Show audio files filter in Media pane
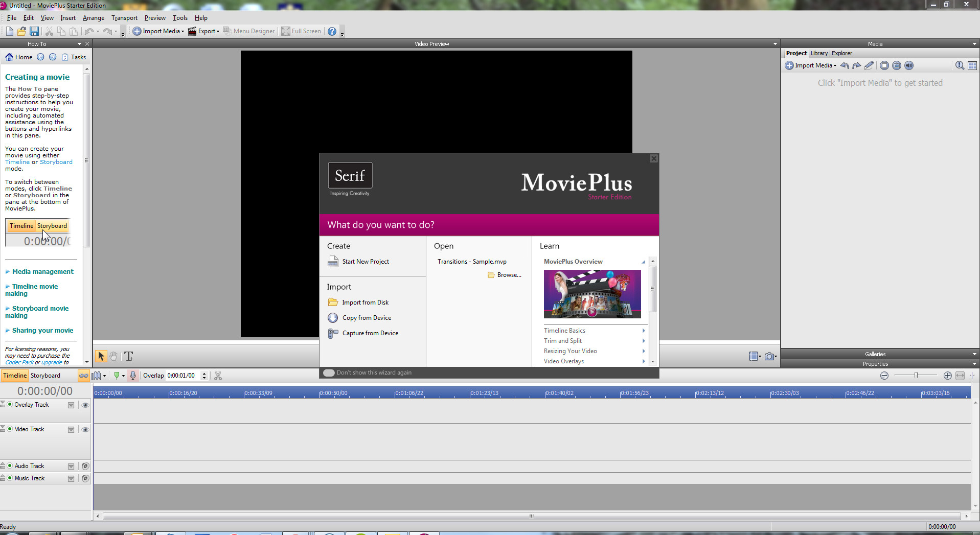The width and height of the screenshot is (980, 535). click(908, 65)
